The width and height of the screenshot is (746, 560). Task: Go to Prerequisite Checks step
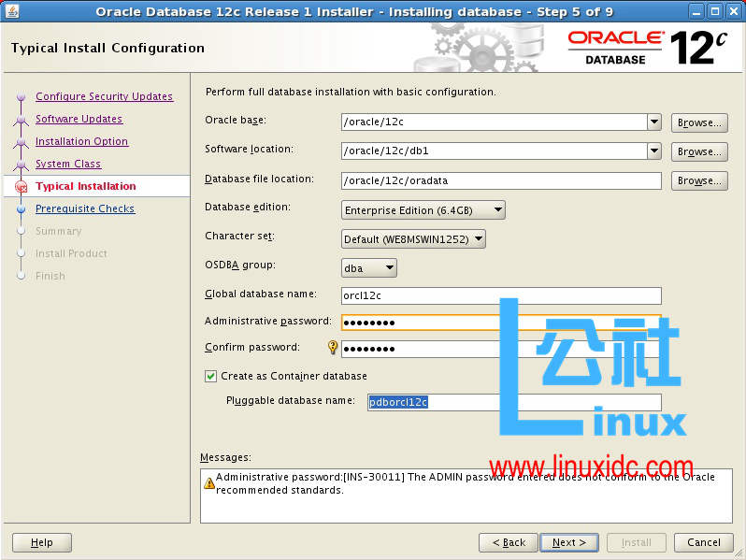(85, 208)
